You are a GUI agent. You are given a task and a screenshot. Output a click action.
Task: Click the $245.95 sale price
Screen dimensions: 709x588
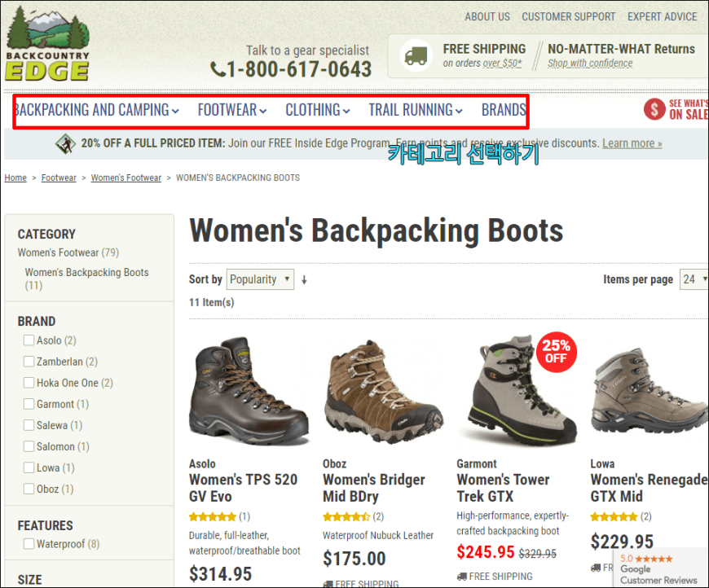point(486,552)
